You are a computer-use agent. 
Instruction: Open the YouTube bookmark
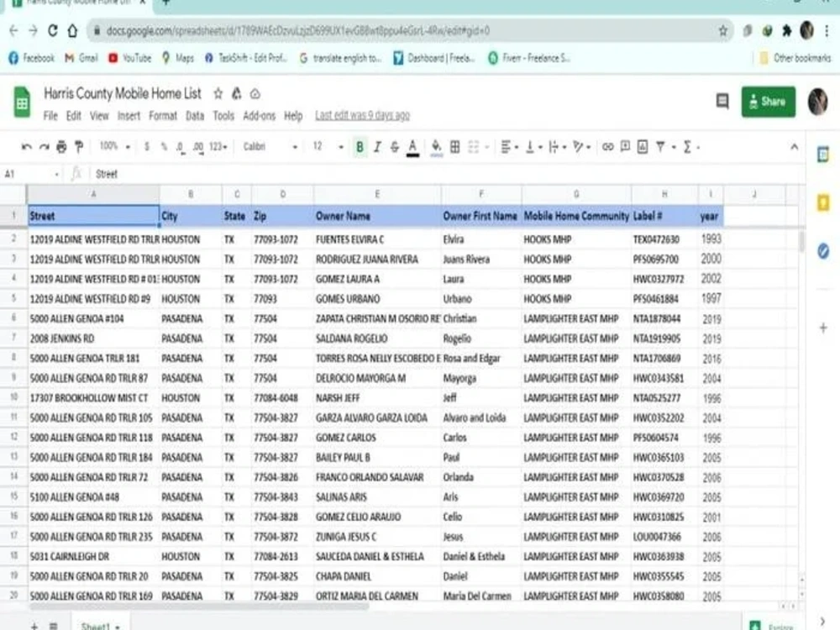[130, 58]
